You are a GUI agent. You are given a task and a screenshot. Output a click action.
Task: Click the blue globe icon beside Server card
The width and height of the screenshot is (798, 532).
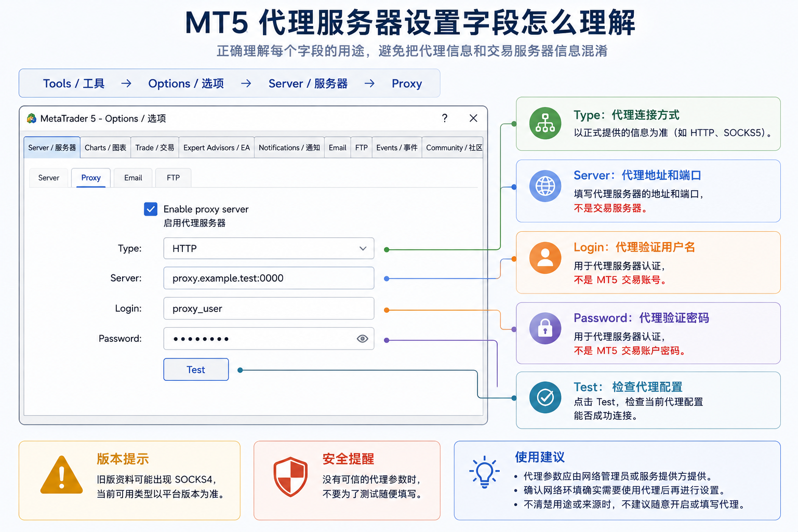tap(545, 186)
